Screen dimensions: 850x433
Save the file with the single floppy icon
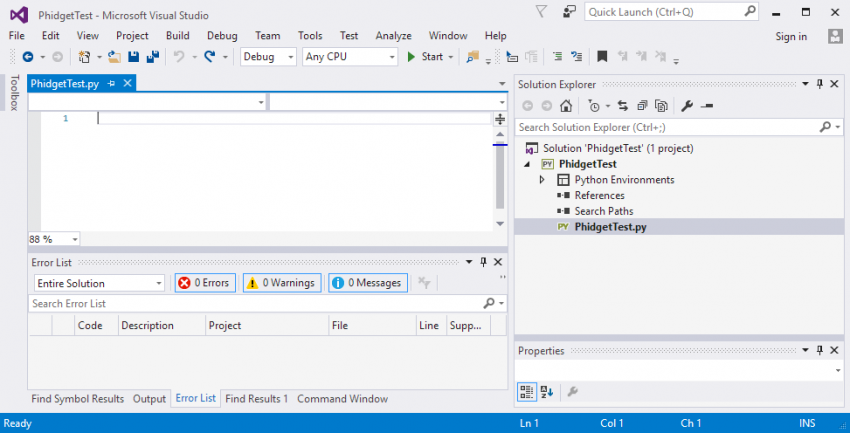click(133, 56)
